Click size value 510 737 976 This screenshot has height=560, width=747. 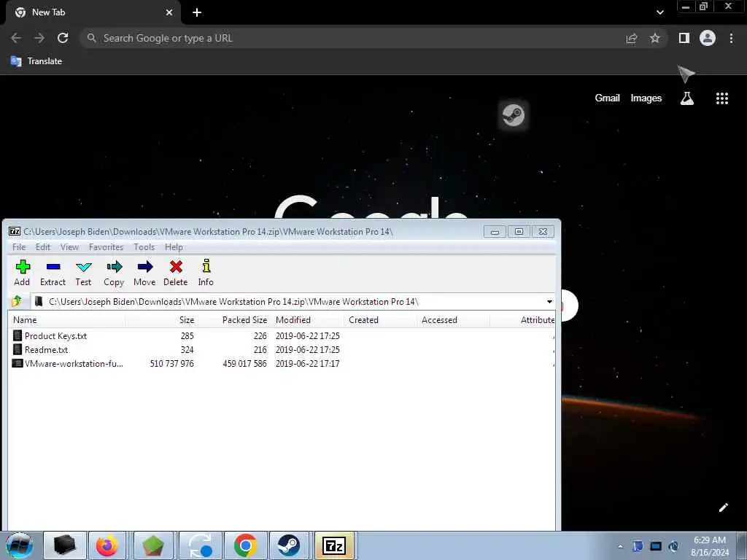tap(172, 363)
